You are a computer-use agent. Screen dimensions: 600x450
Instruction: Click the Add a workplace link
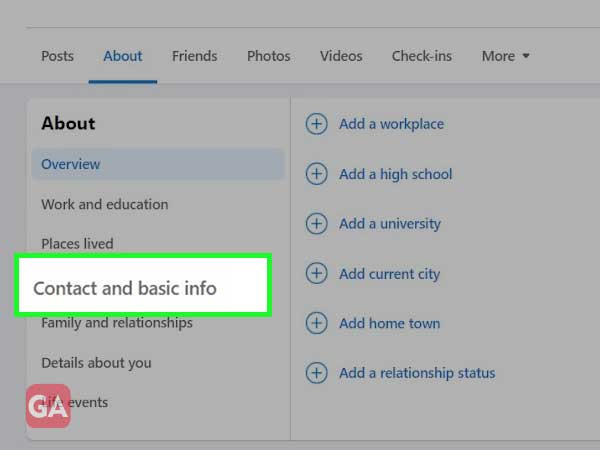pyautogui.click(x=391, y=124)
